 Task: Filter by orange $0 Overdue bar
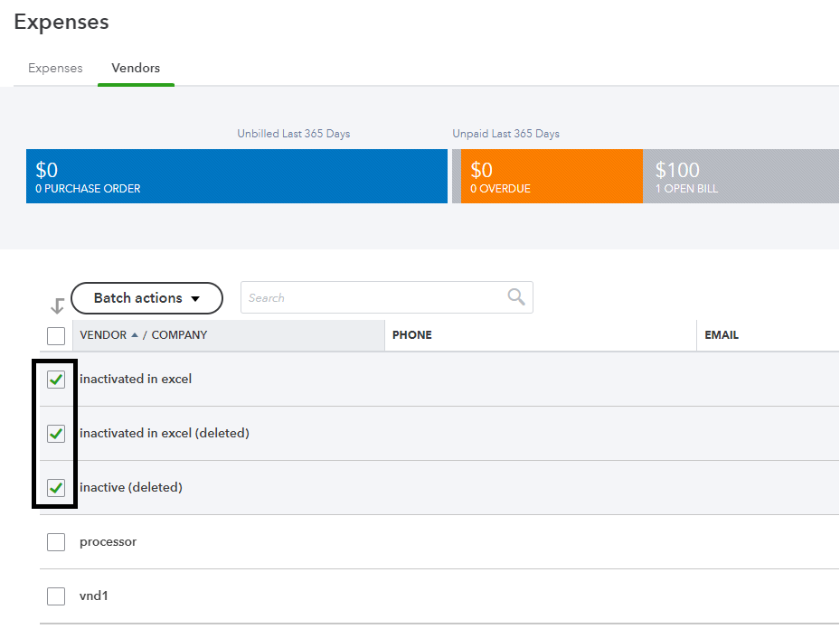coord(552,176)
